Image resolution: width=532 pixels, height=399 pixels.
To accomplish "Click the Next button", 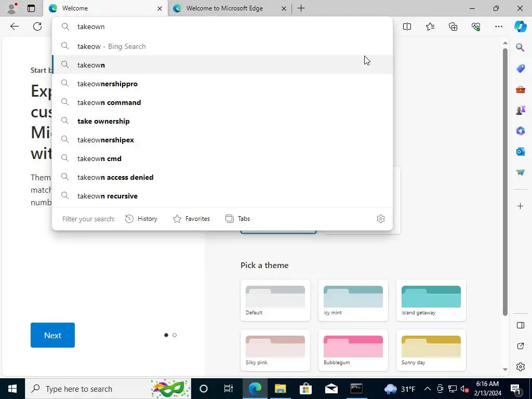I will point(52,335).
